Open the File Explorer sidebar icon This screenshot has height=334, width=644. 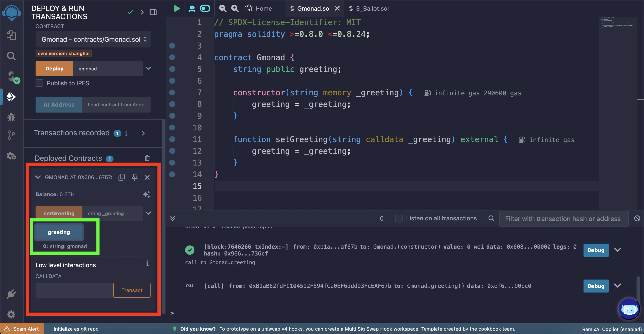click(11, 35)
